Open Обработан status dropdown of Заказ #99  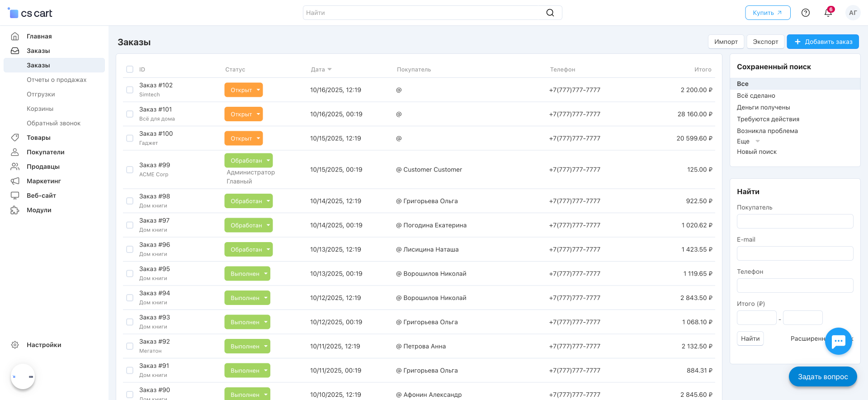(x=249, y=160)
